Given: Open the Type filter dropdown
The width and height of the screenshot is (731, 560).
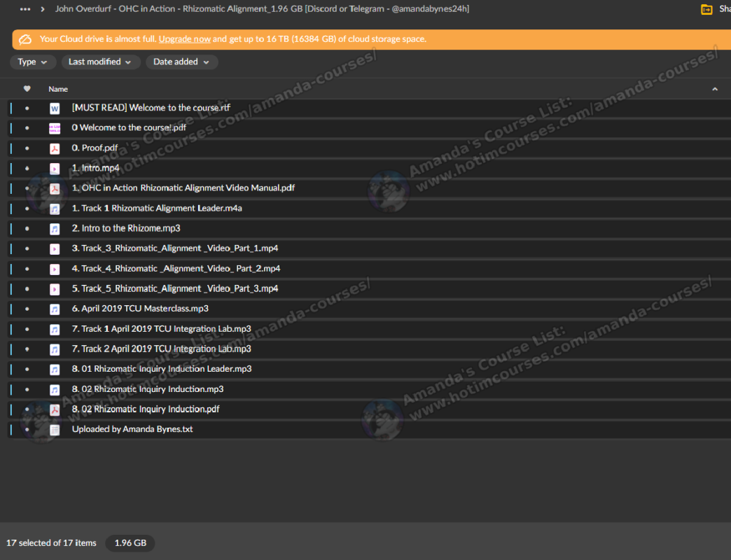Looking at the screenshot, I should click(x=33, y=62).
